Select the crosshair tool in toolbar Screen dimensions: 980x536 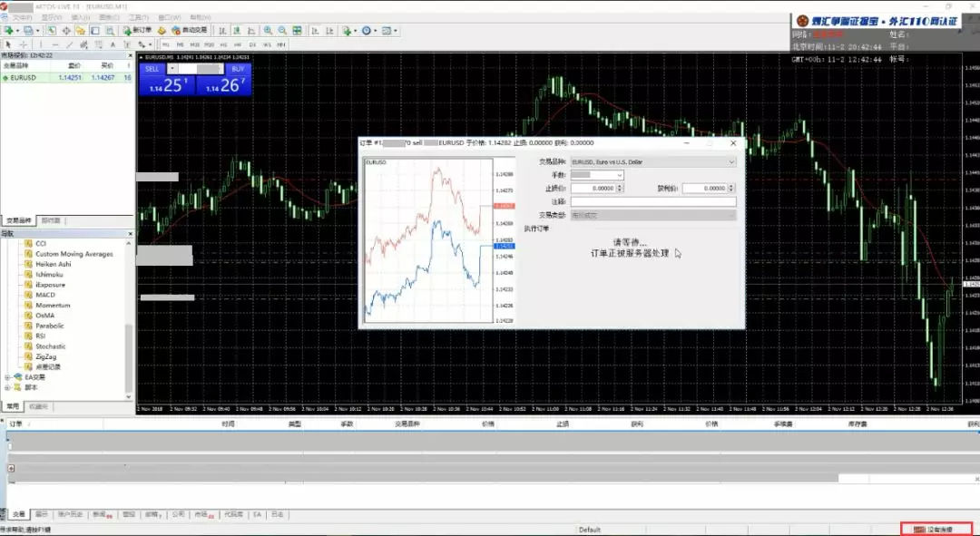coord(24,44)
